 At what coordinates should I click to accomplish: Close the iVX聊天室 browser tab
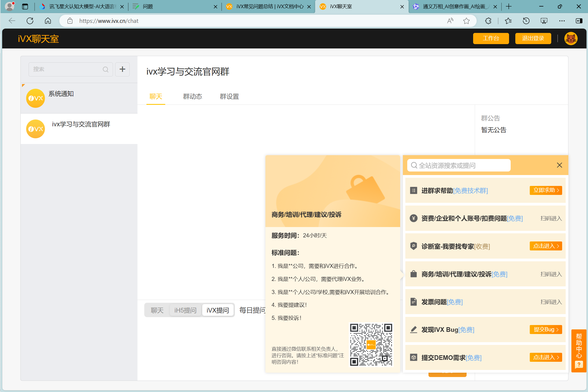pyautogui.click(x=402, y=7)
